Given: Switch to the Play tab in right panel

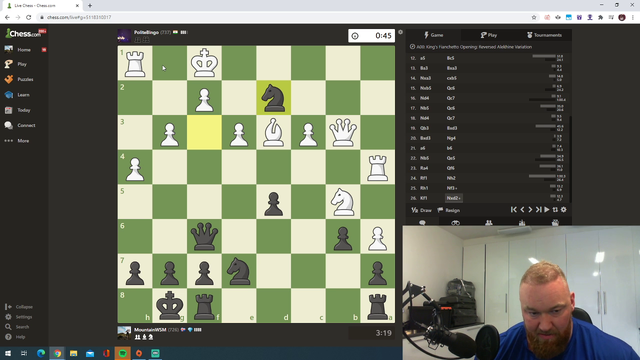Looking at the screenshot, I should [489, 35].
